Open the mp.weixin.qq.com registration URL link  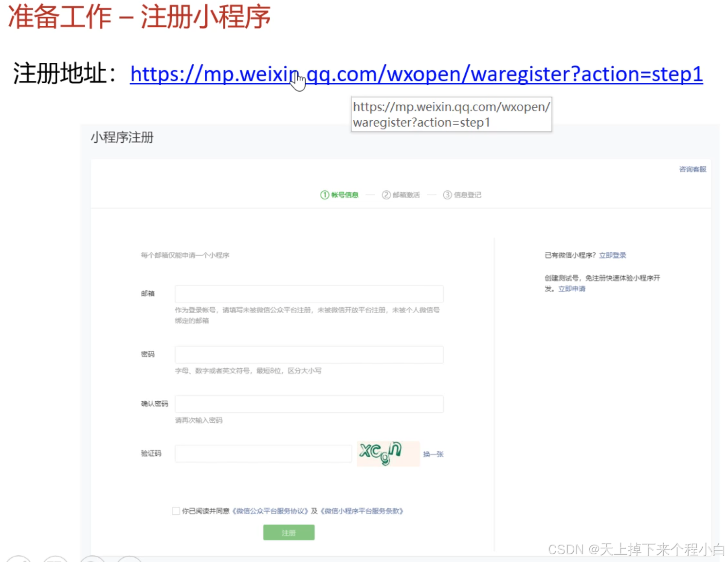pyautogui.click(x=417, y=74)
